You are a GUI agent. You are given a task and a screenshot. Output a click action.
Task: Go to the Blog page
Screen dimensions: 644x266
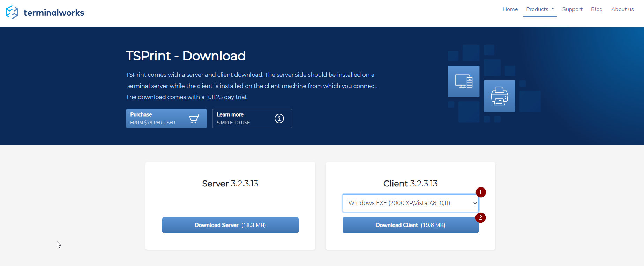[x=597, y=9]
